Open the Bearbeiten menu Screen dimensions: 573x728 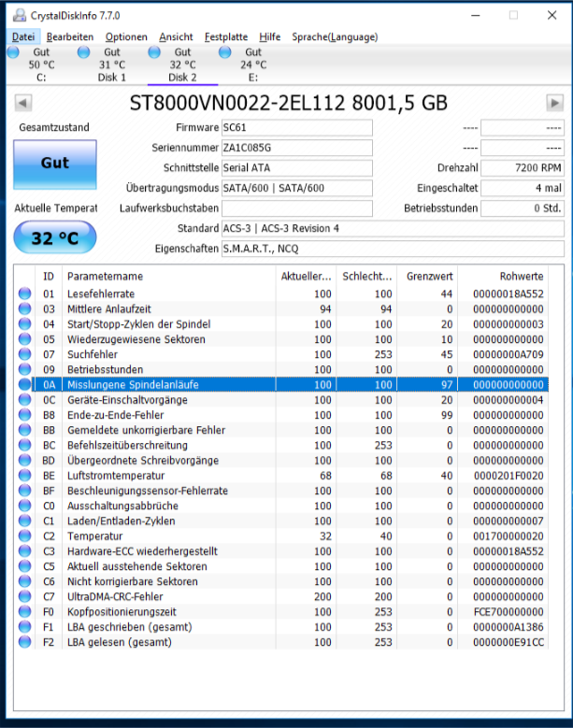pos(70,36)
